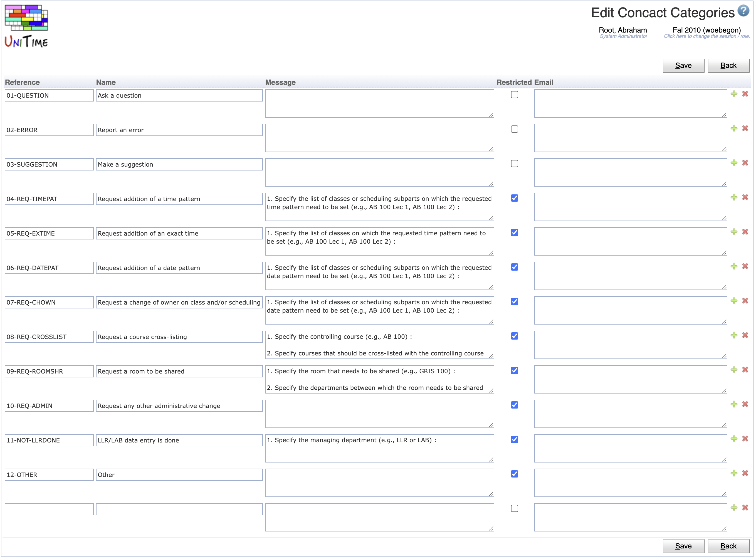
Task: Delete the 09-REQ-ROOMSHR row
Action: click(745, 370)
